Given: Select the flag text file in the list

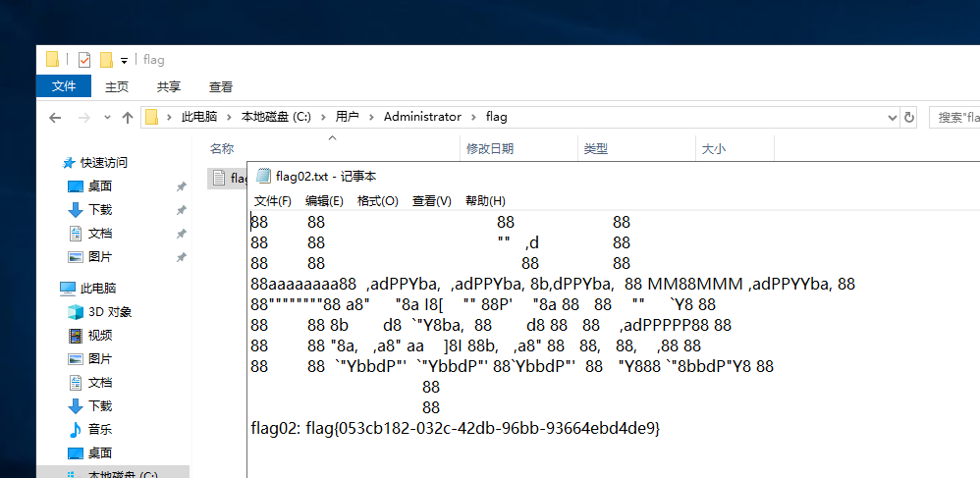Looking at the screenshot, I should click(x=228, y=178).
